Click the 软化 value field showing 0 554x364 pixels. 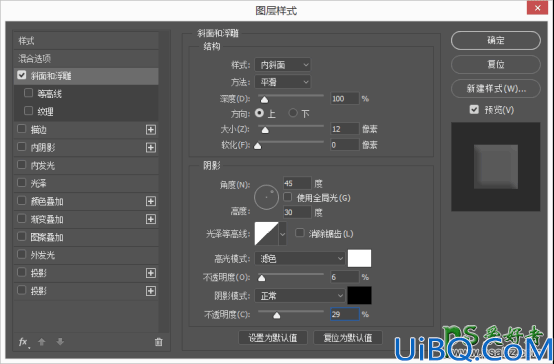[x=344, y=145]
